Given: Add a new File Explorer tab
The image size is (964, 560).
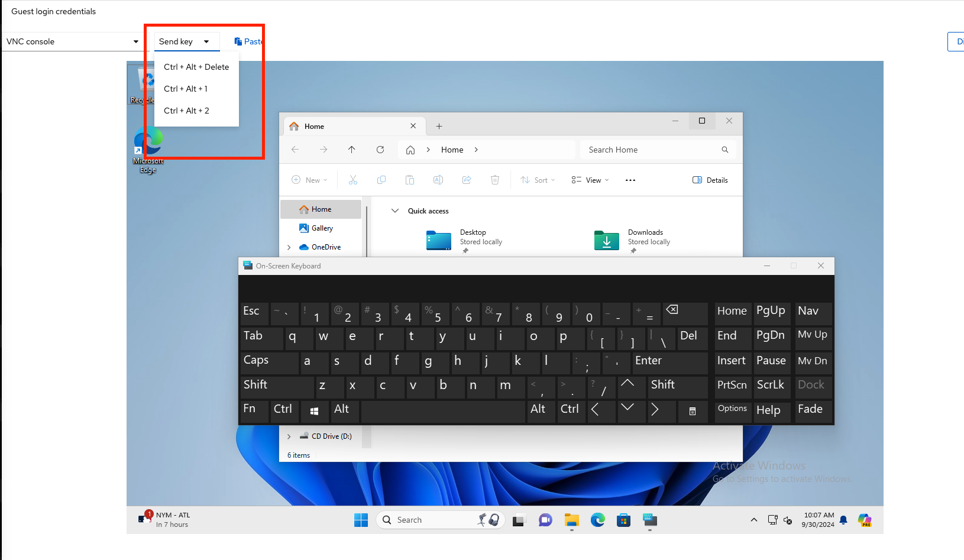Looking at the screenshot, I should point(439,126).
